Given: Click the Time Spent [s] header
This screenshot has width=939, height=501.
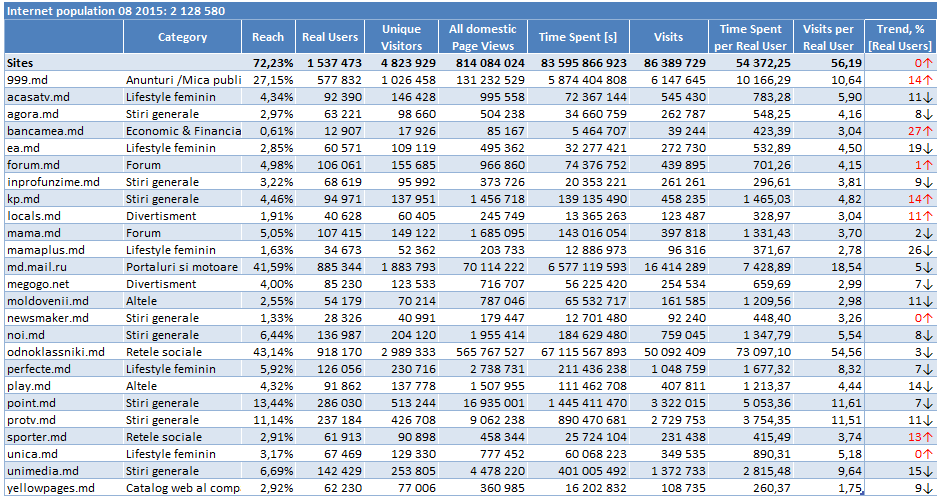Looking at the screenshot, I should (578, 37).
